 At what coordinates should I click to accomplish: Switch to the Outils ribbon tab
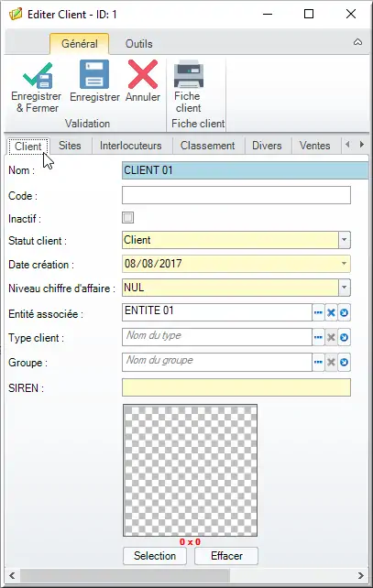coord(138,44)
